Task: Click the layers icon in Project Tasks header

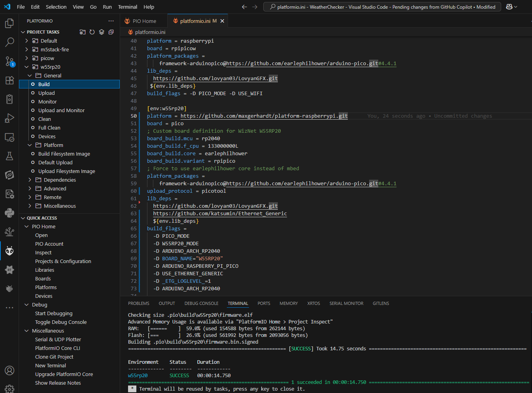Action: 102,32
